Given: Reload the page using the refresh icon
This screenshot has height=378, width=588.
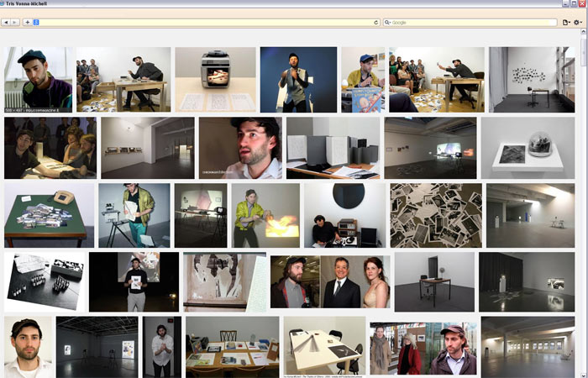Looking at the screenshot, I should pos(376,23).
